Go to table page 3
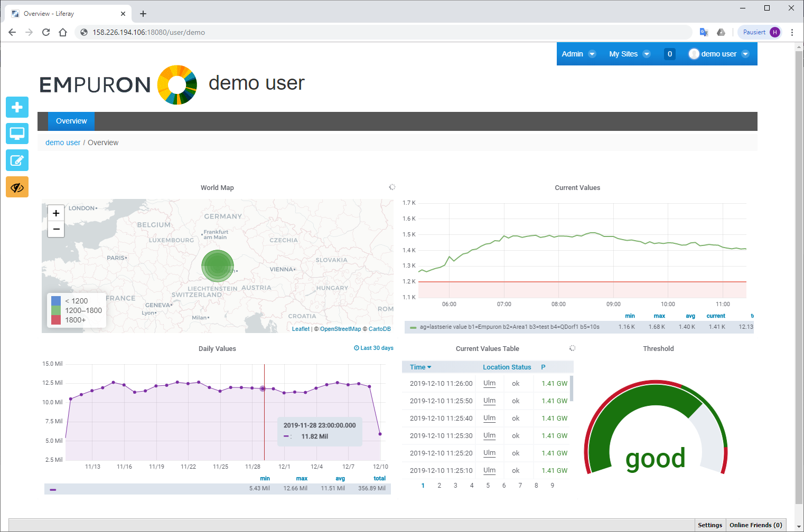804x532 pixels. [455, 485]
